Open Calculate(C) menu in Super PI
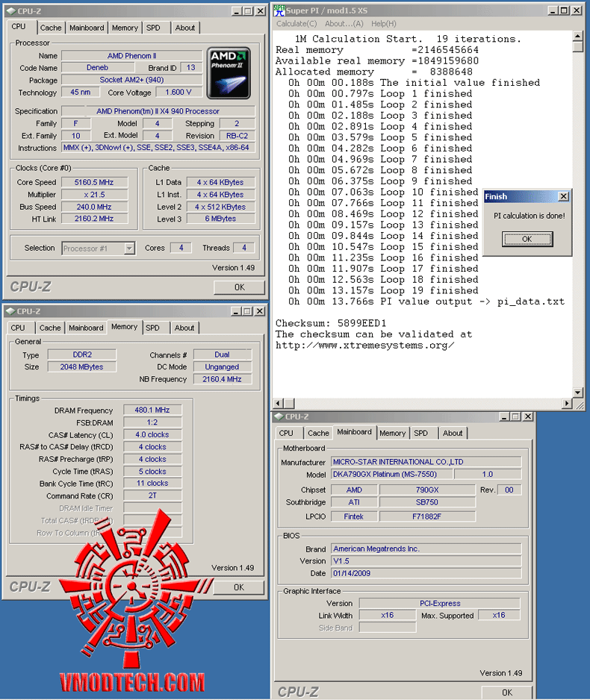This screenshot has height=700, width=590. 296,24
